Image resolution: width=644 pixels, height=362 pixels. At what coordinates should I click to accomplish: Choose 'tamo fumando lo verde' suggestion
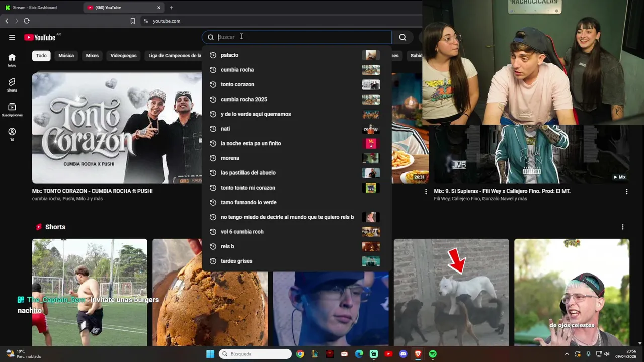pyautogui.click(x=297, y=202)
